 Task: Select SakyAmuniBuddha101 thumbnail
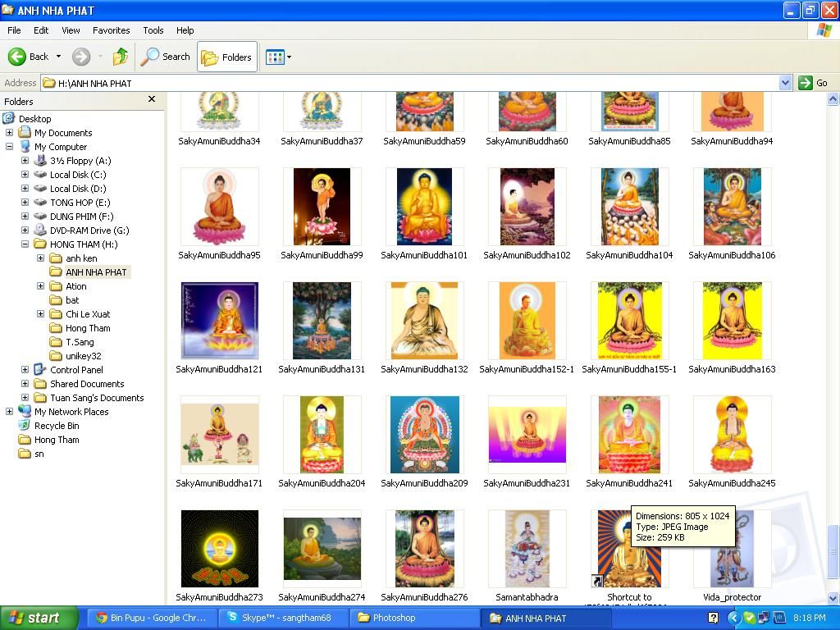coord(424,207)
